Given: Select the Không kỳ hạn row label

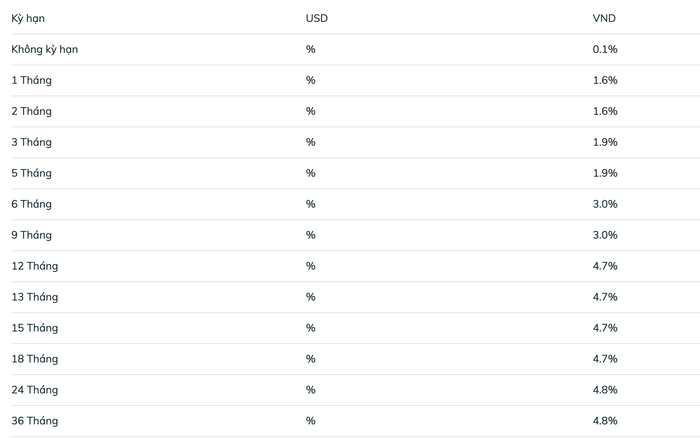Looking at the screenshot, I should (45, 49).
